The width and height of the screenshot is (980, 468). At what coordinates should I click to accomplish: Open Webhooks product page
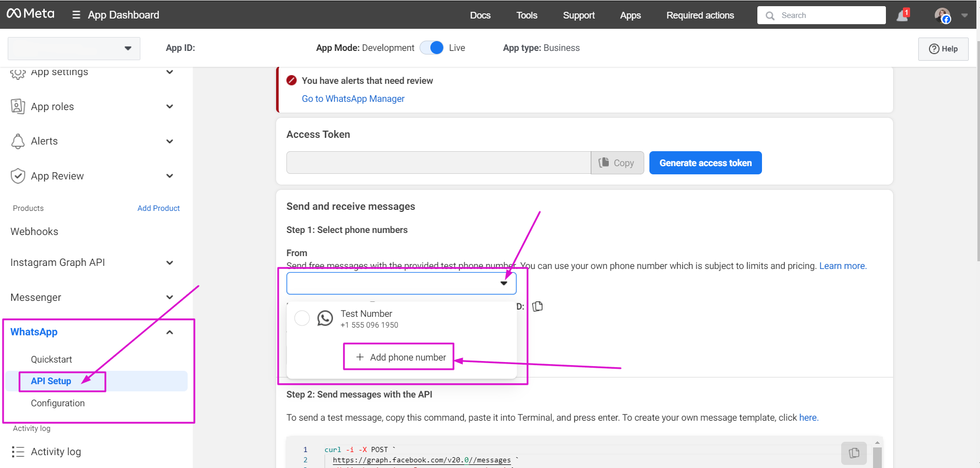34,231
